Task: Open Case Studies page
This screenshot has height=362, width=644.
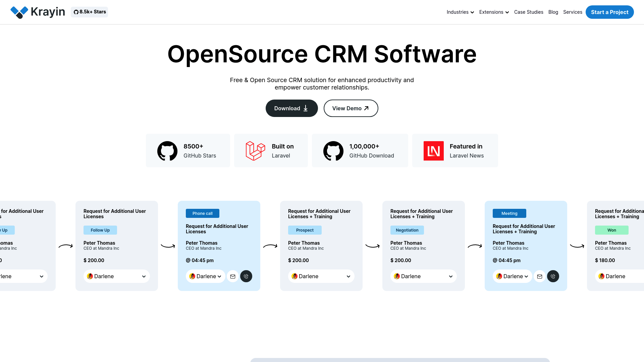Action: click(529, 12)
